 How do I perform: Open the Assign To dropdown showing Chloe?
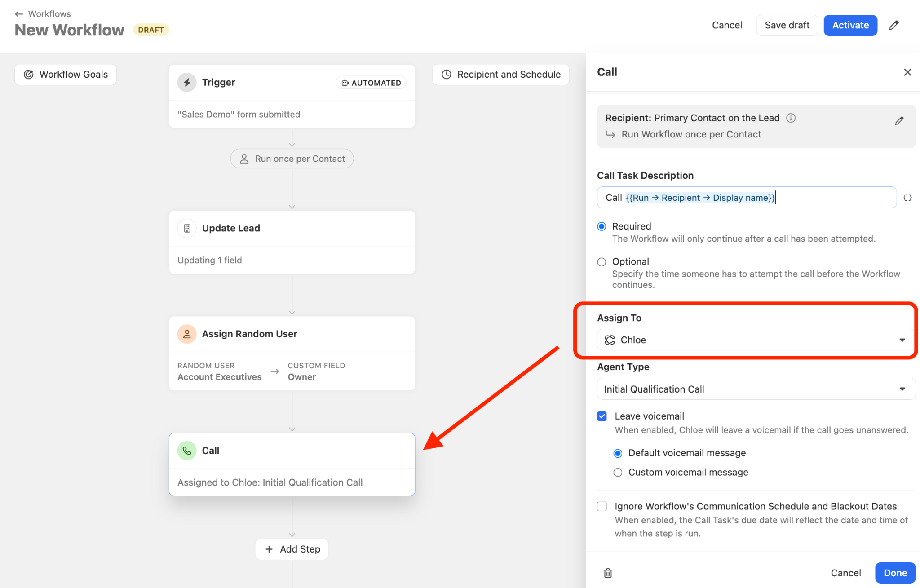coord(756,340)
